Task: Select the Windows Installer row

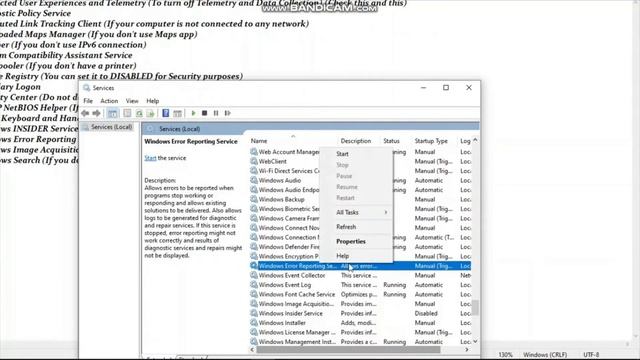Action: click(360, 322)
